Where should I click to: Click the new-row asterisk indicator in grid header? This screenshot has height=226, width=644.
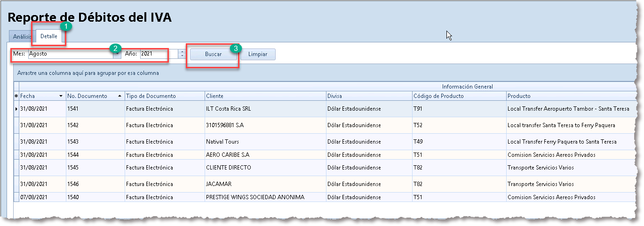click(x=16, y=96)
